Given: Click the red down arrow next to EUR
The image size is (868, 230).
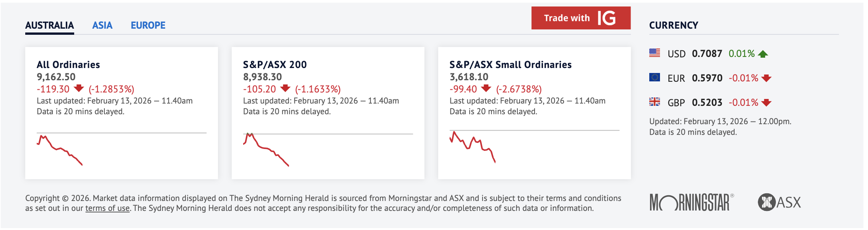Looking at the screenshot, I should pyautogui.click(x=766, y=78).
